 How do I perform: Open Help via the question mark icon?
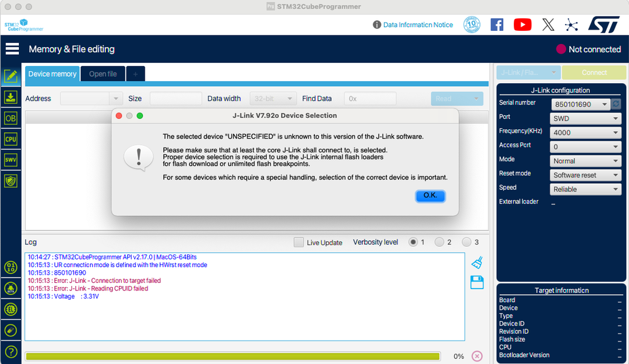coord(11,351)
